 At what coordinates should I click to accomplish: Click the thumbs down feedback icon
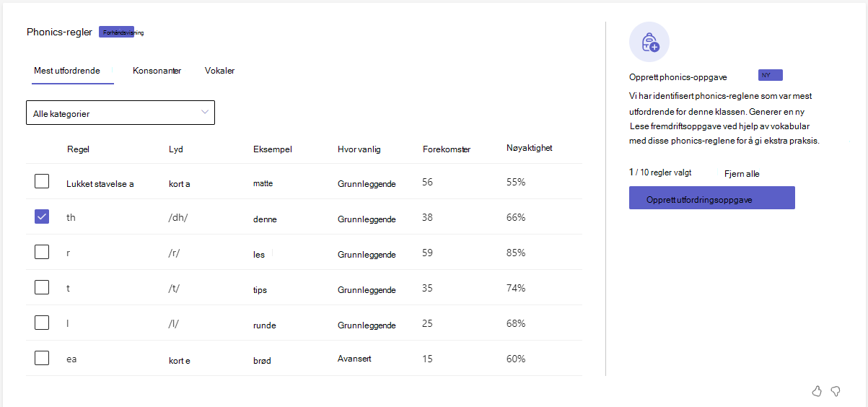click(x=836, y=391)
